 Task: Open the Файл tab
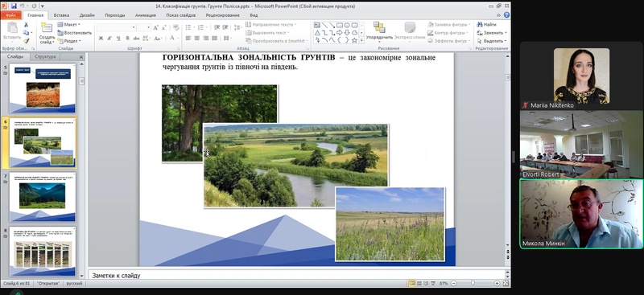[10, 15]
